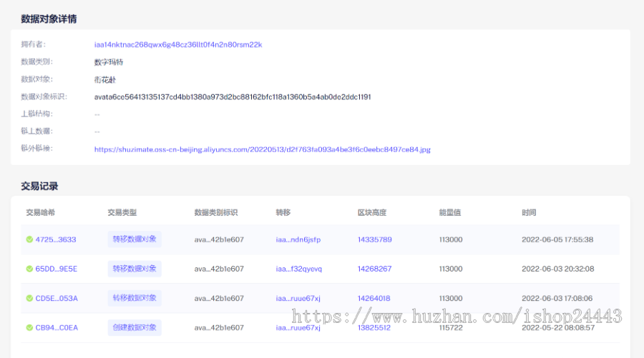Click the timestamp 2022-06-03 17:08:06
This screenshot has height=358, width=644.
[x=557, y=299]
